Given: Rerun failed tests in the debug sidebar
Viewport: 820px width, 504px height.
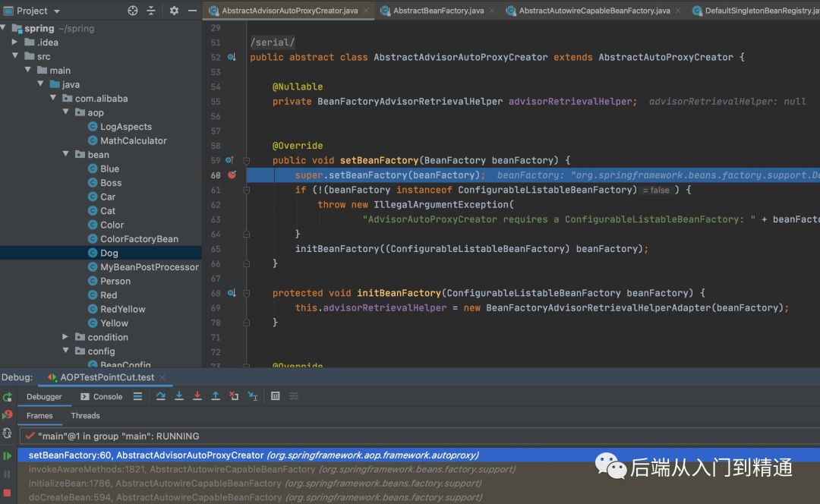Looking at the screenshot, I should point(8,415).
